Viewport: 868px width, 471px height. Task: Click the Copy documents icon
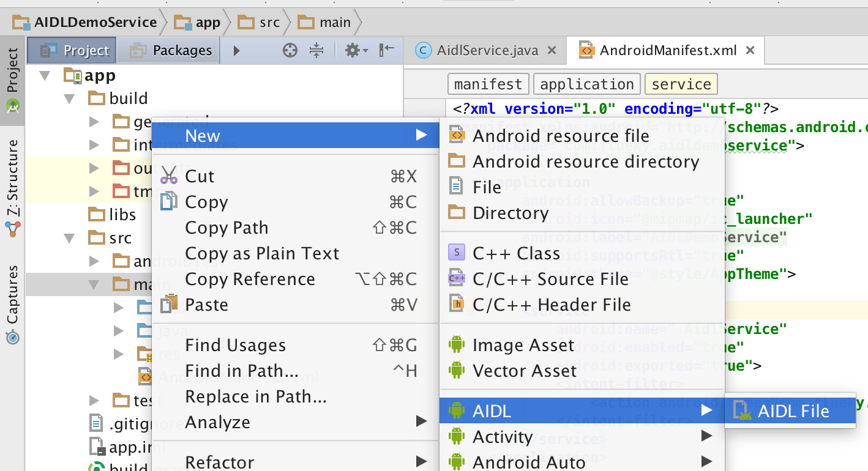click(x=168, y=202)
